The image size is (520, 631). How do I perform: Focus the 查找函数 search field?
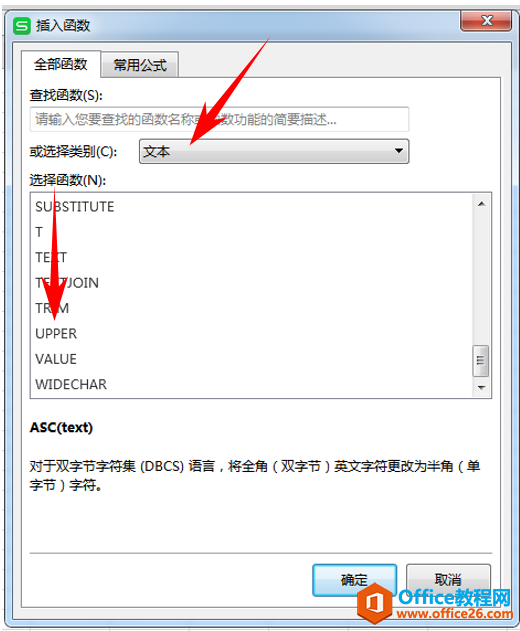coord(219,119)
